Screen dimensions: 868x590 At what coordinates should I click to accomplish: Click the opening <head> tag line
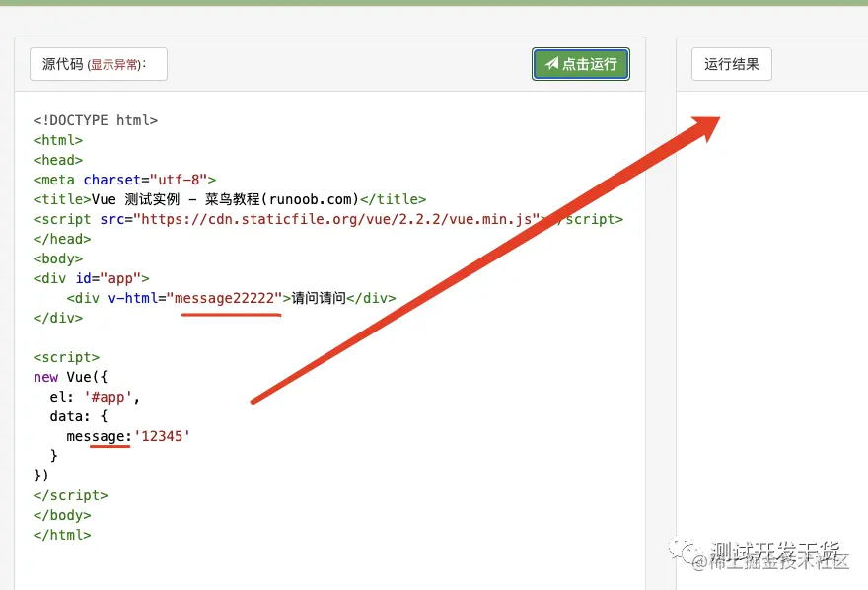[x=58, y=160]
